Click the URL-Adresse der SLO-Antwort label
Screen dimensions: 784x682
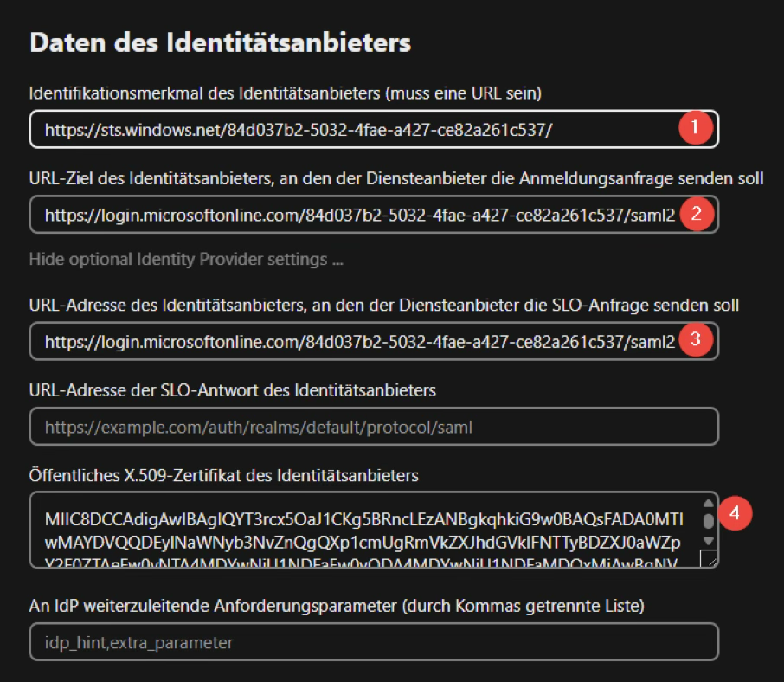click(232, 390)
